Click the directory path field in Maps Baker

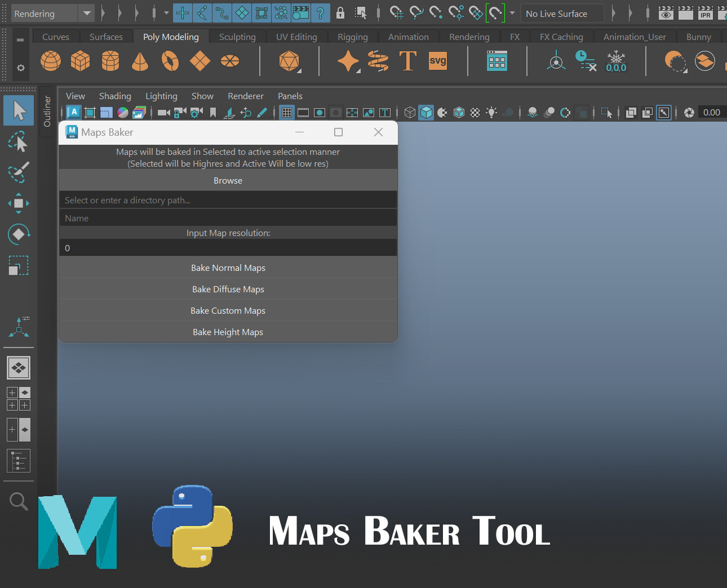pos(228,200)
